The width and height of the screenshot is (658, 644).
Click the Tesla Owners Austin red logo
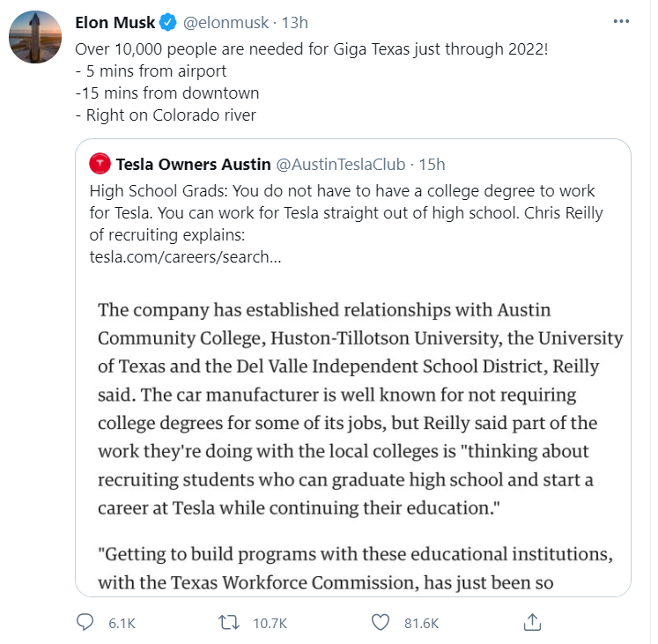click(x=100, y=164)
